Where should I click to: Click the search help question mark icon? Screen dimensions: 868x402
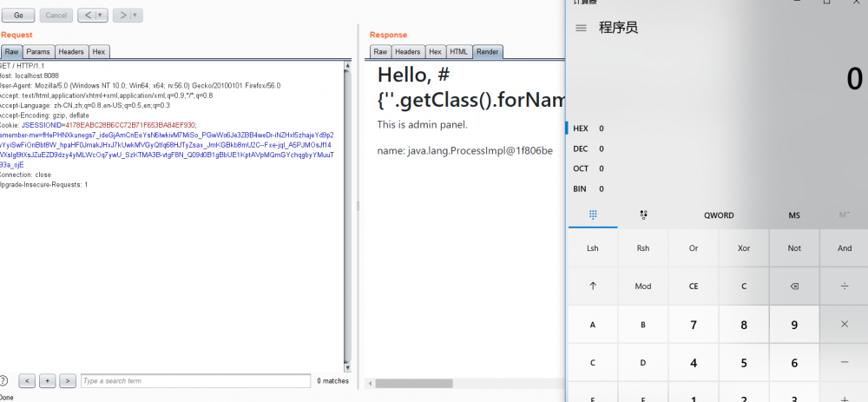pyautogui.click(x=3, y=380)
